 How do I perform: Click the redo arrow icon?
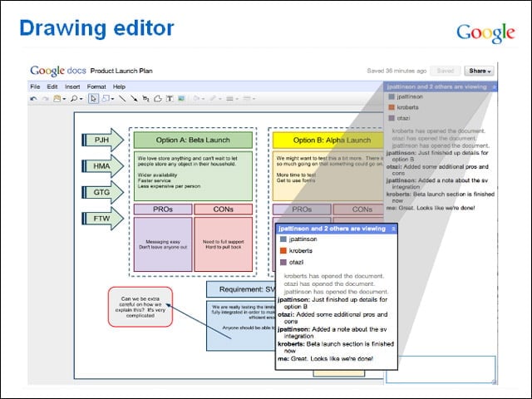45,99
